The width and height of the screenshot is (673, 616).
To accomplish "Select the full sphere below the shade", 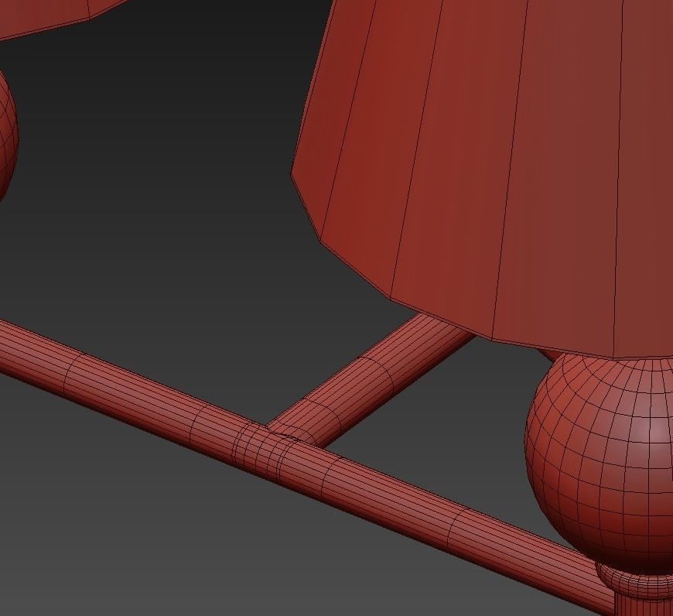I will tap(601, 464).
